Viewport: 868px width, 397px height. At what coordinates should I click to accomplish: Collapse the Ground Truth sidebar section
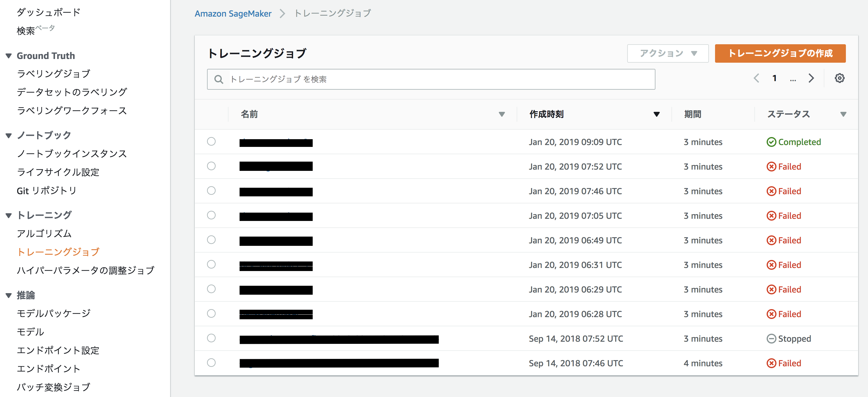pyautogui.click(x=9, y=56)
